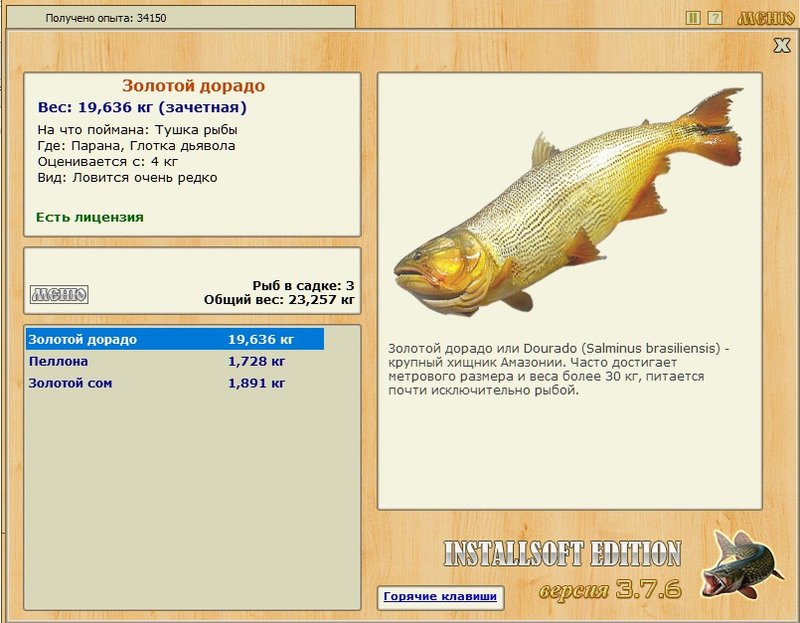Click the Золотой дорадо title heading
The height and width of the screenshot is (623, 800).
[x=193, y=86]
